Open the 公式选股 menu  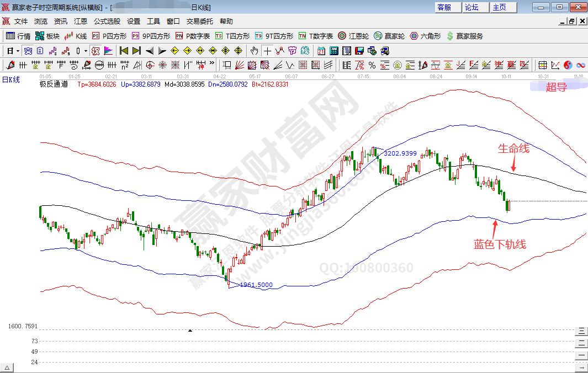point(107,22)
